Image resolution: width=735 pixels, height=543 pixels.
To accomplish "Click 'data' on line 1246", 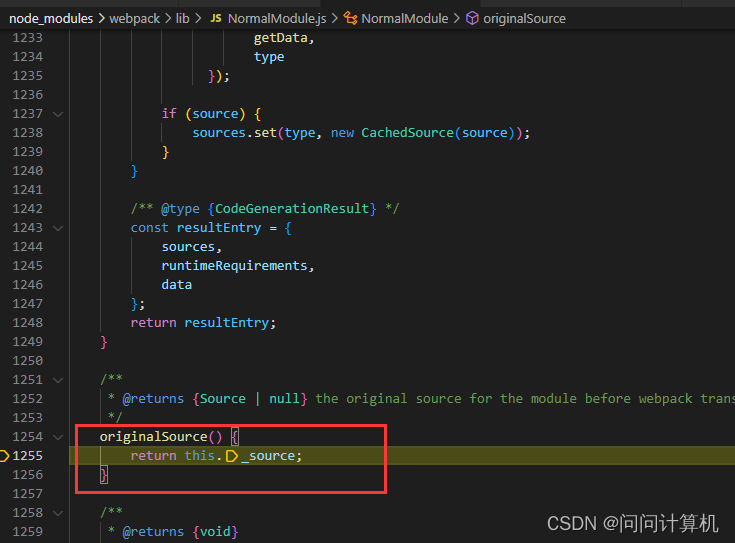I will 177,285.
